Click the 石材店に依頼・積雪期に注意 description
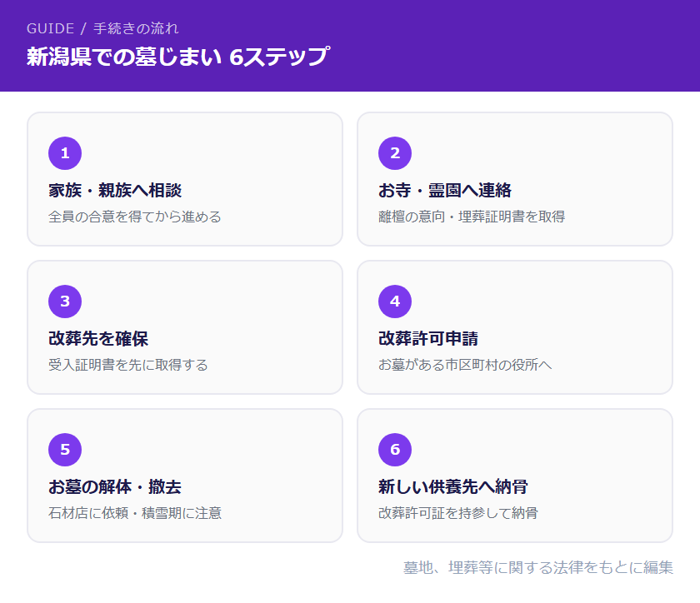The image size is (700, 603). pyautogui.click(x=135, y=514)
